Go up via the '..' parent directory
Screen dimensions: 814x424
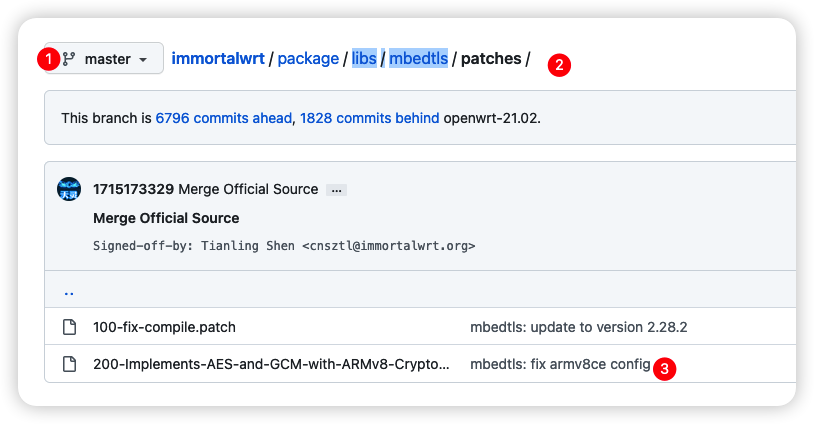click(69, 292)
